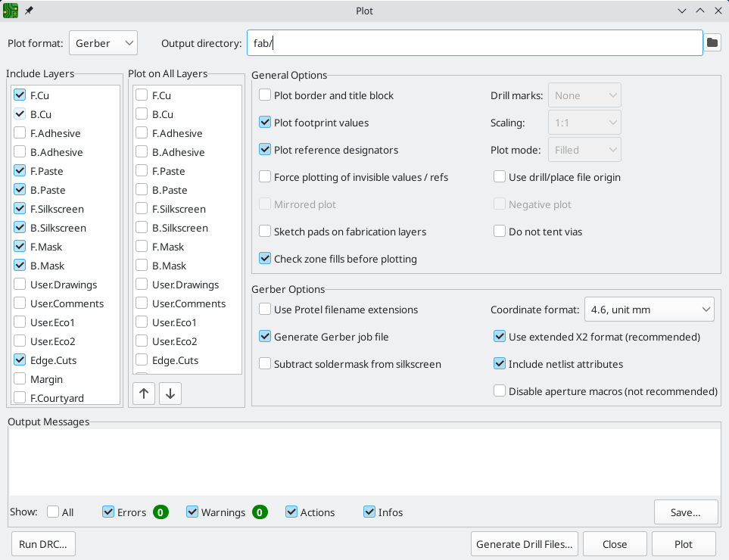Save output messages with Save... button
This screenshot has width=729, height=560.
[x=686, y=512]
